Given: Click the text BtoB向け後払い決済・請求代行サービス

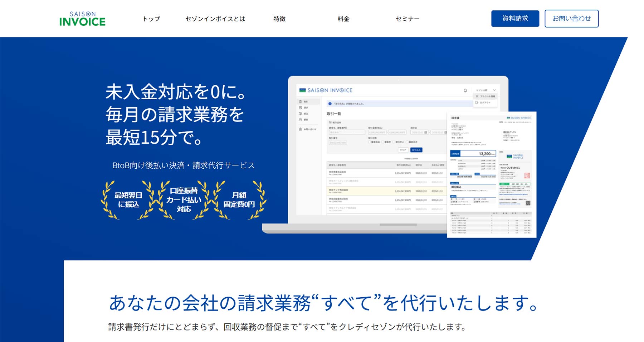Looking at the screenshot, I should (x=184, y=165).
